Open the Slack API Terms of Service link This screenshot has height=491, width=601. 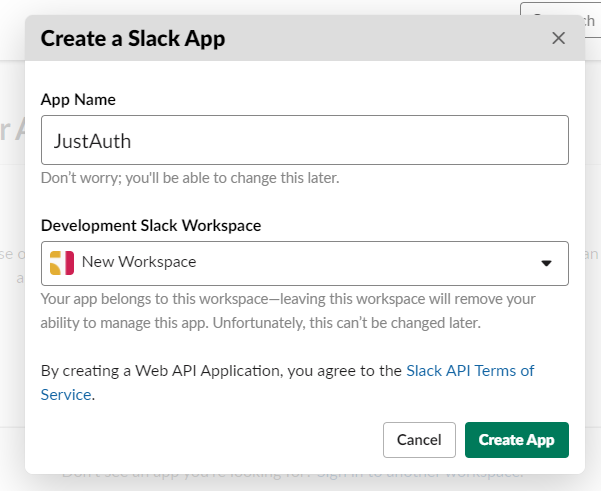[x=287, y=383]
